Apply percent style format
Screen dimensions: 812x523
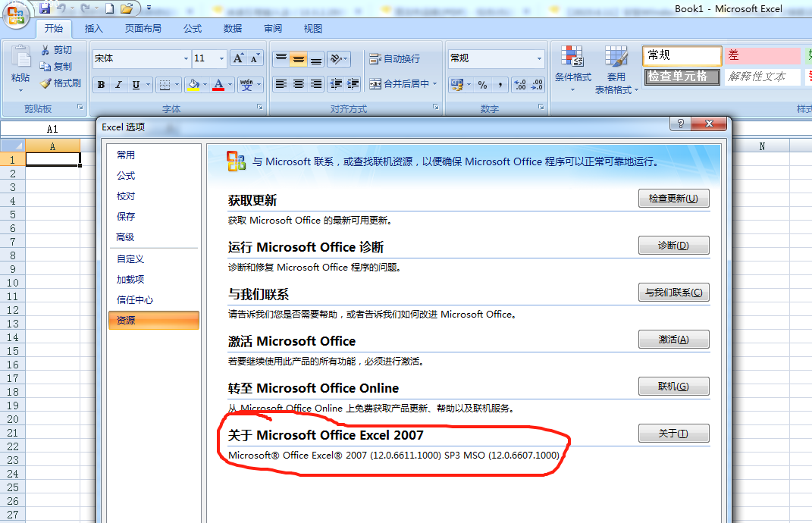pos(483,84)
